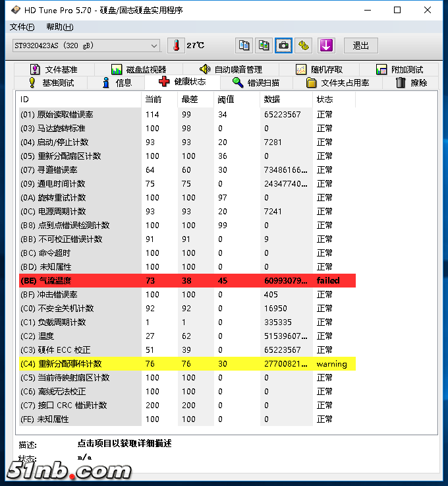The width and height of the screenshot is (448, 486).
Task: Click the 数据 column header
Action: tap(287, 100)
